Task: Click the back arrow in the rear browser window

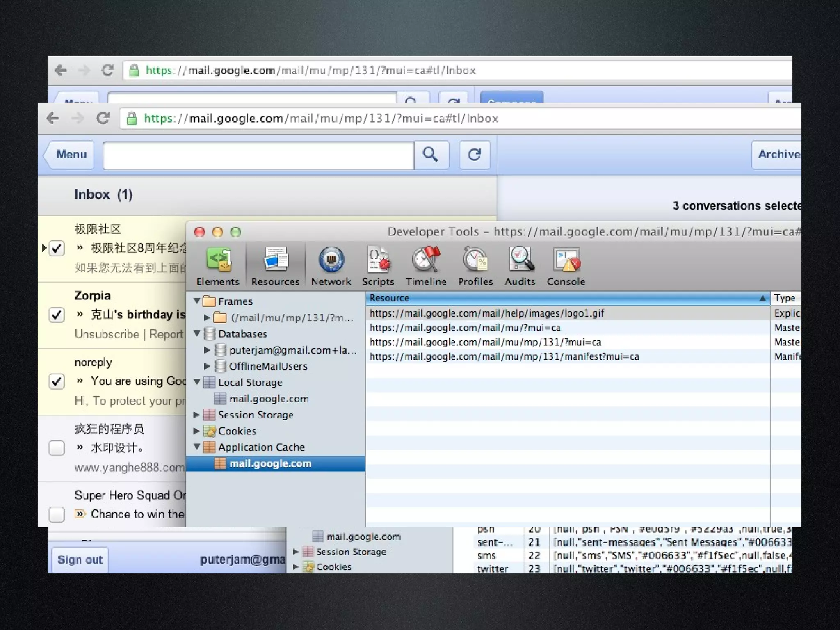Action: [x=61, y=71]
